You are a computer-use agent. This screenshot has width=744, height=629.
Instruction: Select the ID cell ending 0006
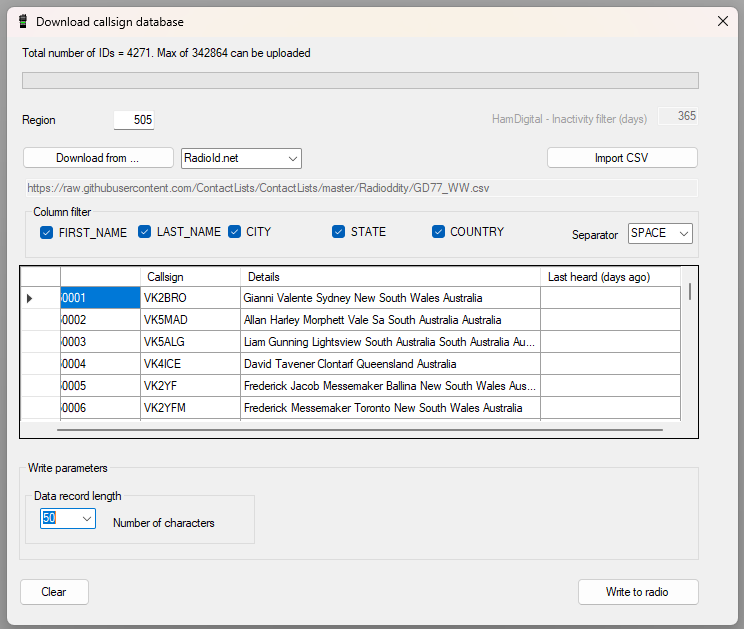tap(101, 408)
